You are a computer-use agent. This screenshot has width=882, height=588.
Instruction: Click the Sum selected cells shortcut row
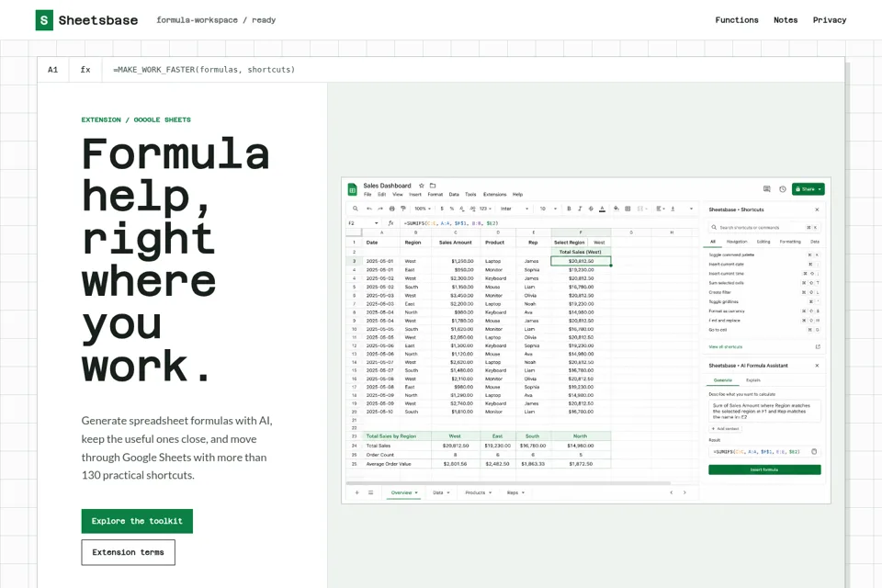click(x=763, y=283)
